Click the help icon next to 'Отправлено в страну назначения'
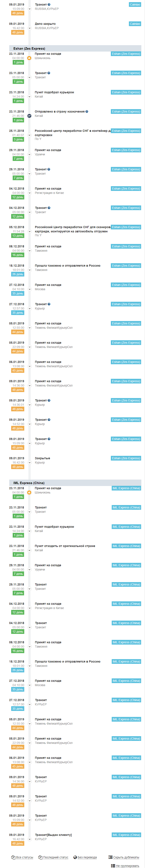 87,111
